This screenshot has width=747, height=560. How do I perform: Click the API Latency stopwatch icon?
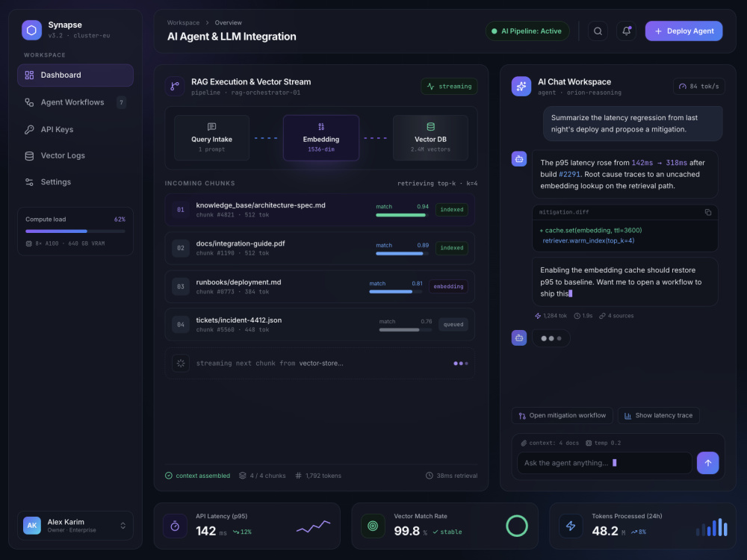[x=175, y=526]
